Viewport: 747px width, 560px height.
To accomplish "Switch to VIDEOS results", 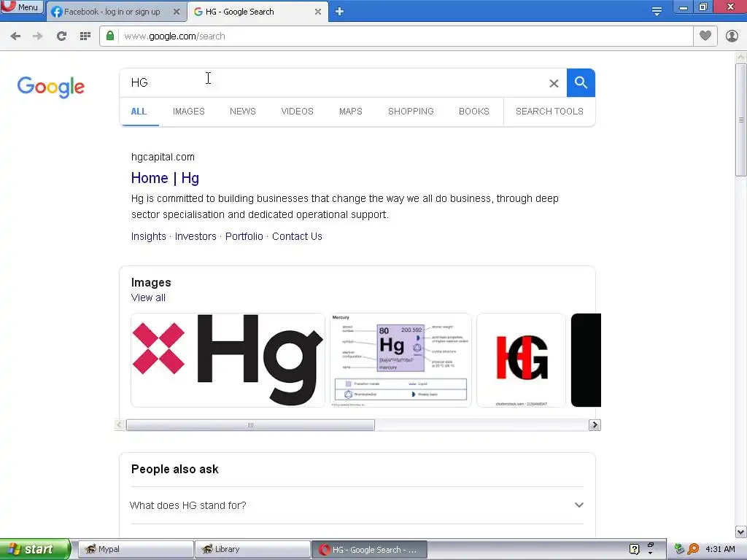I will 298,112.
